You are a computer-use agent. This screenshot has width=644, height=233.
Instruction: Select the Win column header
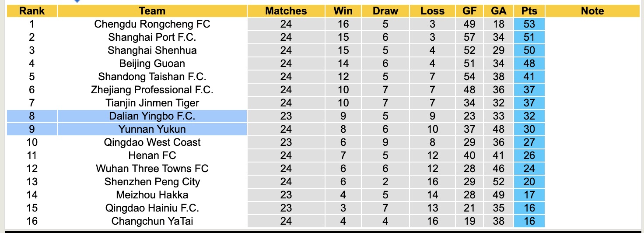343,11
